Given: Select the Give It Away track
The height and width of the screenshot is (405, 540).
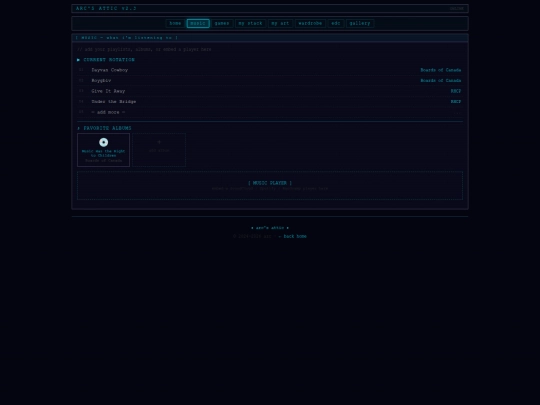Looking at the screenshot, I should (270, 91).
